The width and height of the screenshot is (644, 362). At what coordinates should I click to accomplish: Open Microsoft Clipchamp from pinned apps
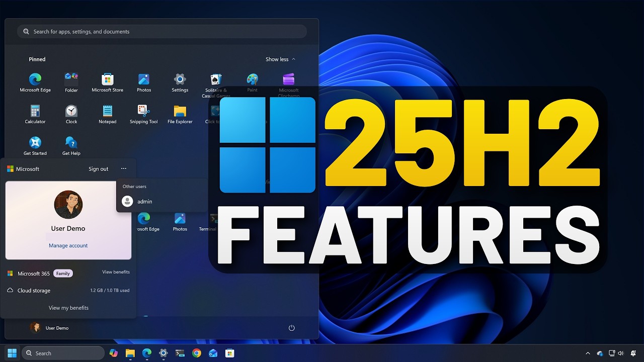(289, 85)
